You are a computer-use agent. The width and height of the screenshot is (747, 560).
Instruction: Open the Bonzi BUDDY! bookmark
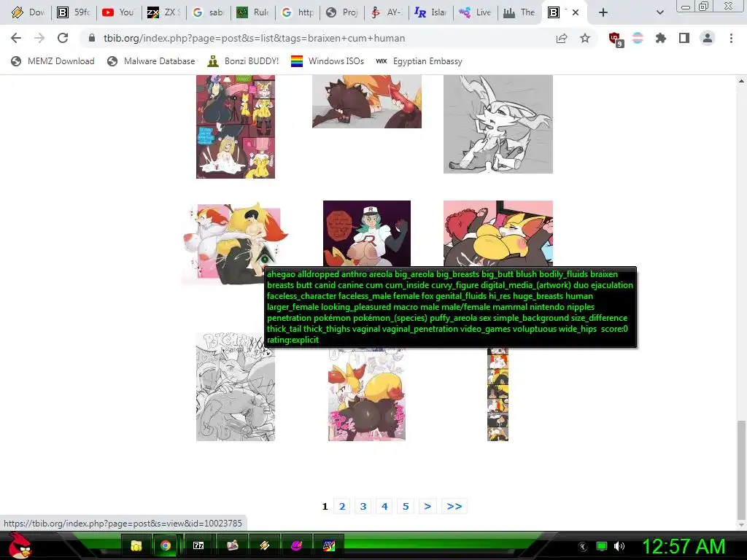244,61
